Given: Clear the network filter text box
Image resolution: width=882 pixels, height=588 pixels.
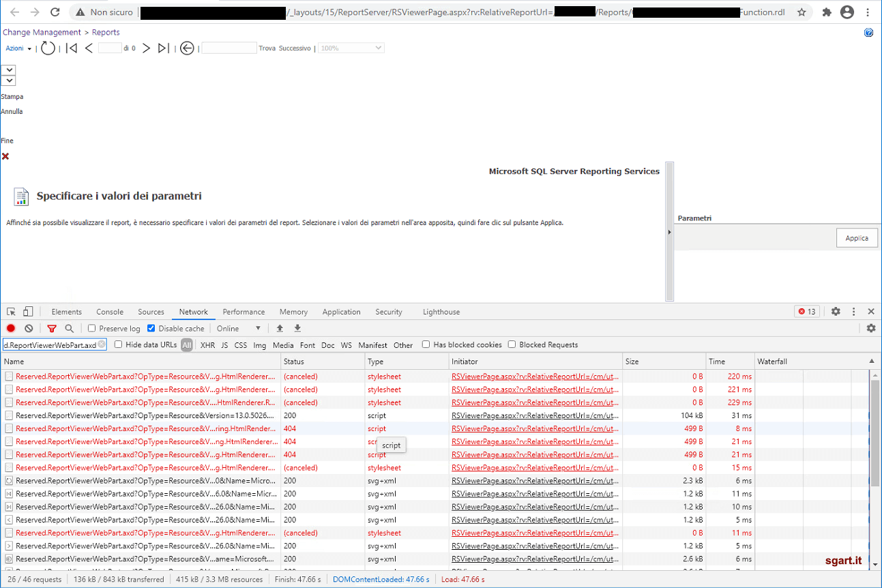Looking at the screenshot, I should [102, 344].
